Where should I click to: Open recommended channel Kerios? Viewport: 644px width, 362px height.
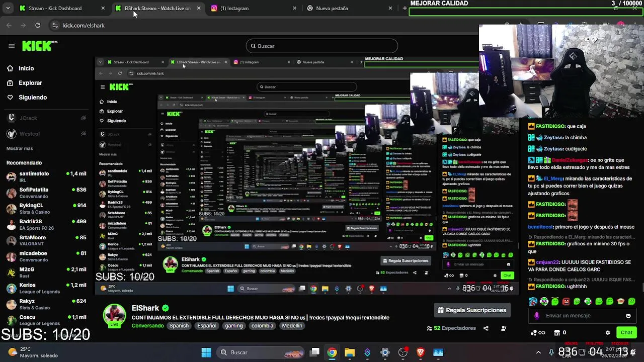45,288
